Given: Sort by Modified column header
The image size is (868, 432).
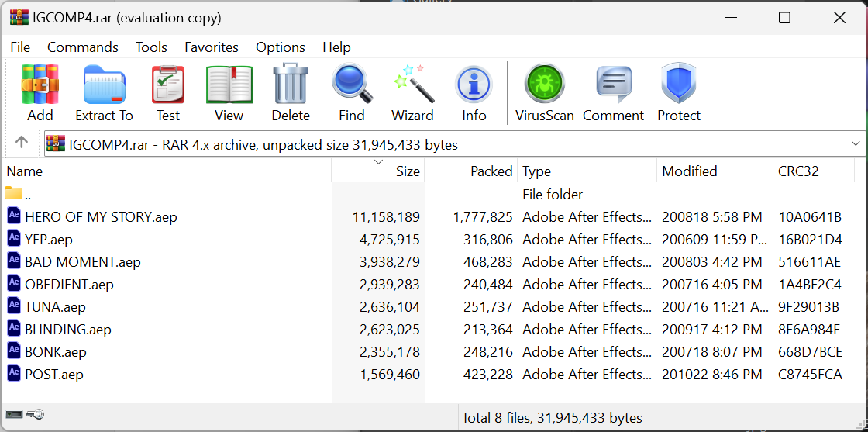Looking at the screenshot, I should (689, 171).
